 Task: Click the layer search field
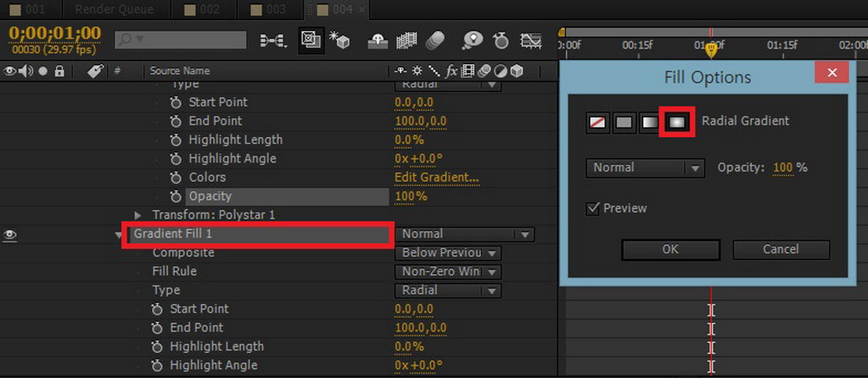[x=181, y=40]
